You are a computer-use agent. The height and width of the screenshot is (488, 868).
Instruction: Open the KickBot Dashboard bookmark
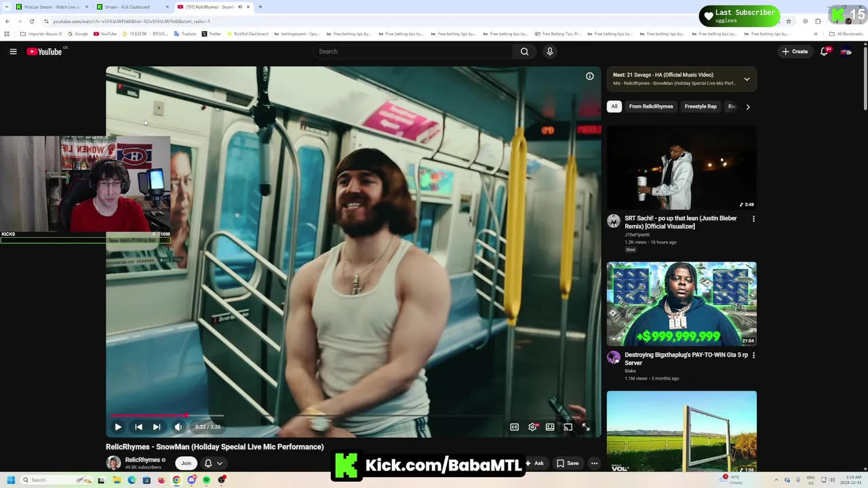[248, 34]
